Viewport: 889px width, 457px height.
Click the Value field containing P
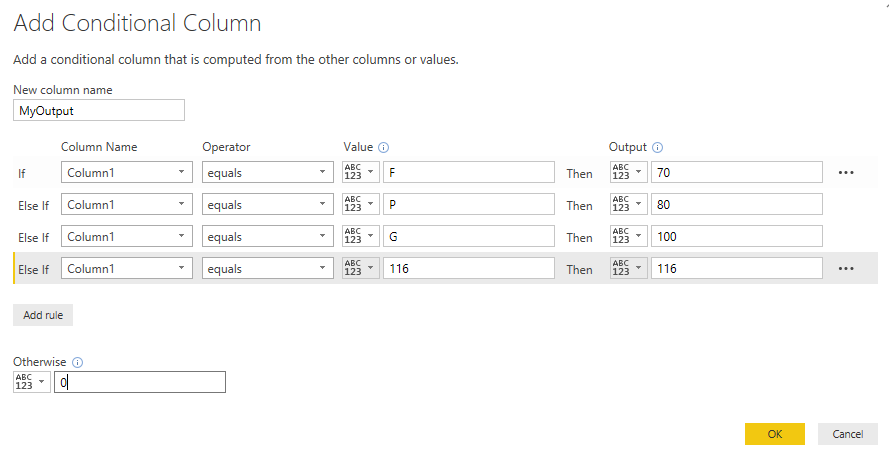click(x=469, y=204)
